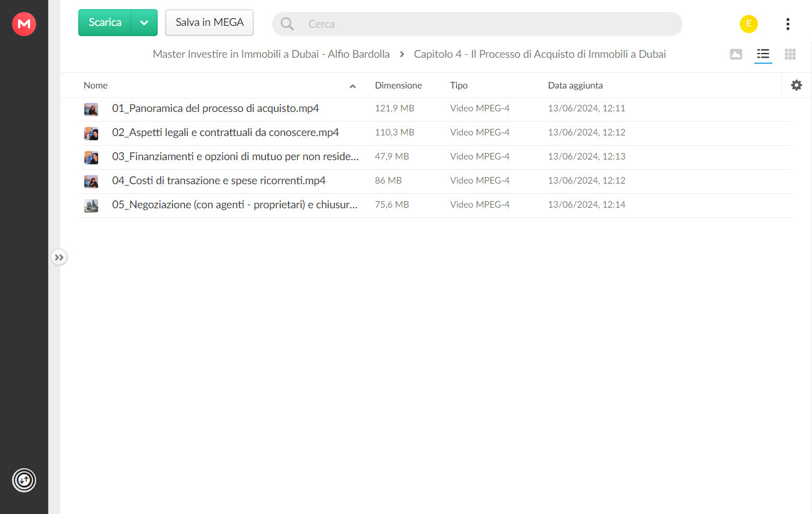Switch to media discovery image view
The width and height of the screenshot is (812, 514).
[736, 54]
